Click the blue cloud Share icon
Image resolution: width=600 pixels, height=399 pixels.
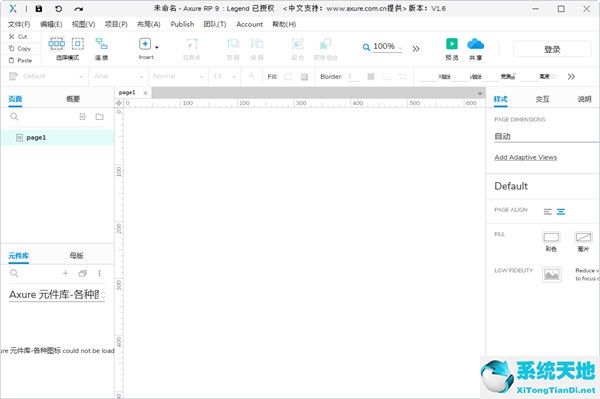tap(476, 44)
